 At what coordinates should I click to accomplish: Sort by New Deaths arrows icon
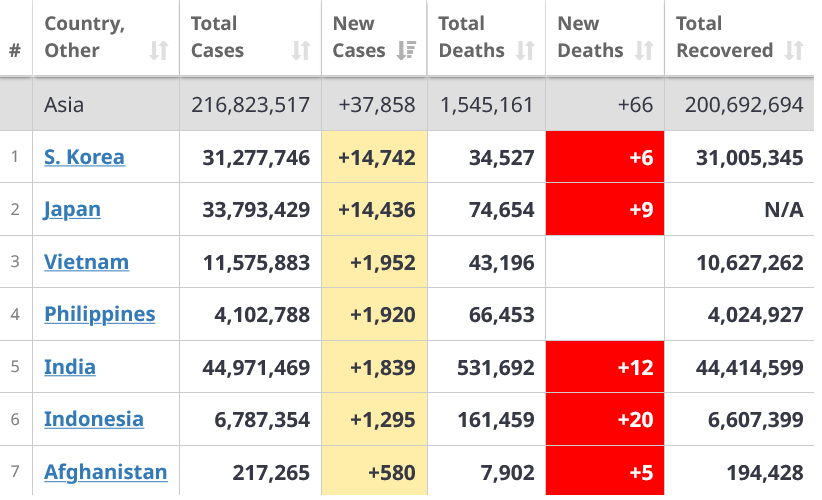(x=644, y=51)
